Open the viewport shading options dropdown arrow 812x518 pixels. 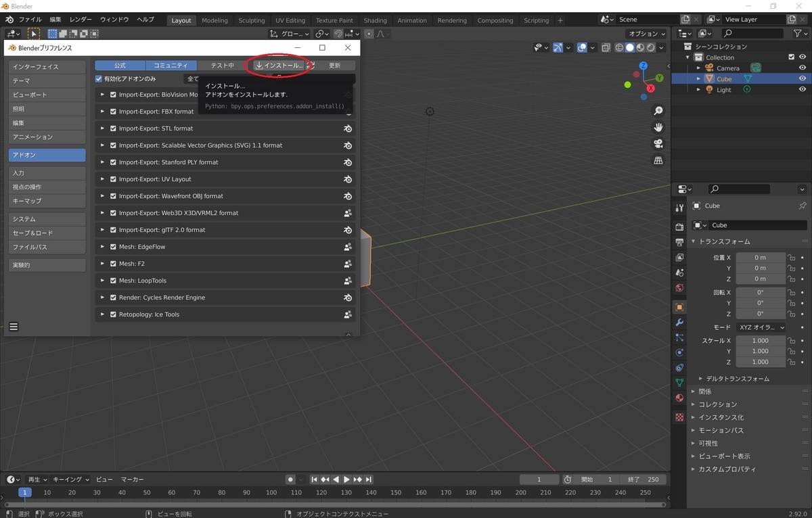[661, 47]
